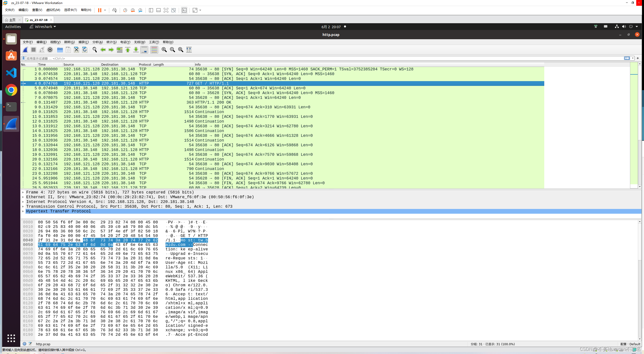Open the 分析(A) analyze menu

(x=97, y=42)
